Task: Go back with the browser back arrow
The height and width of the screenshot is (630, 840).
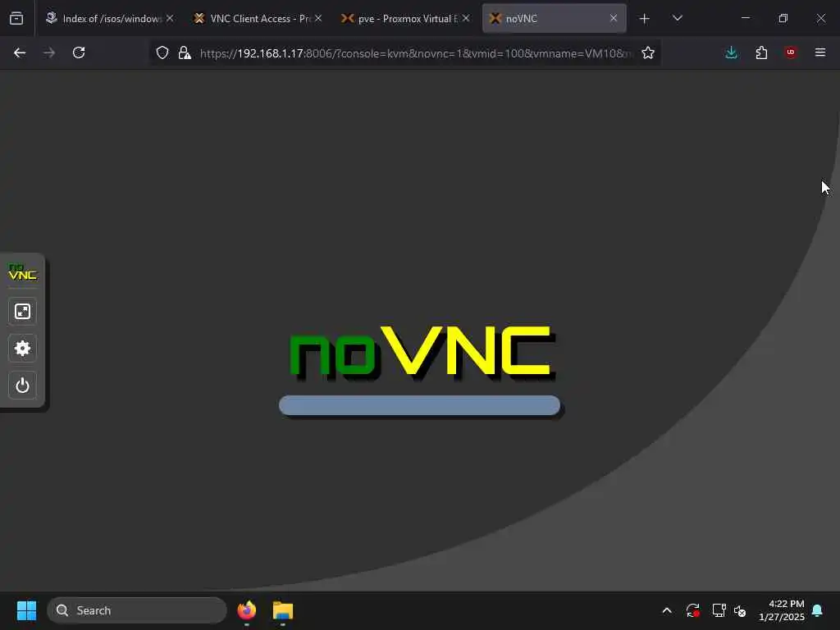Action: (20, 52)
